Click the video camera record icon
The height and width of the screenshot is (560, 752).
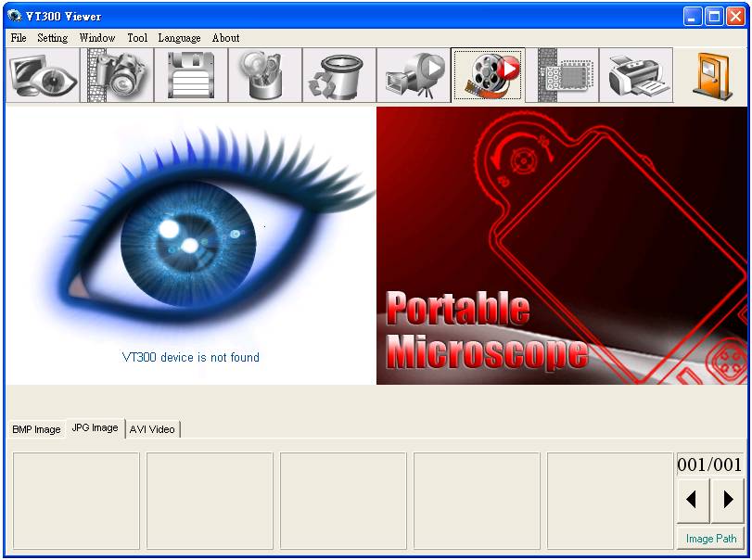coord(414,75)
